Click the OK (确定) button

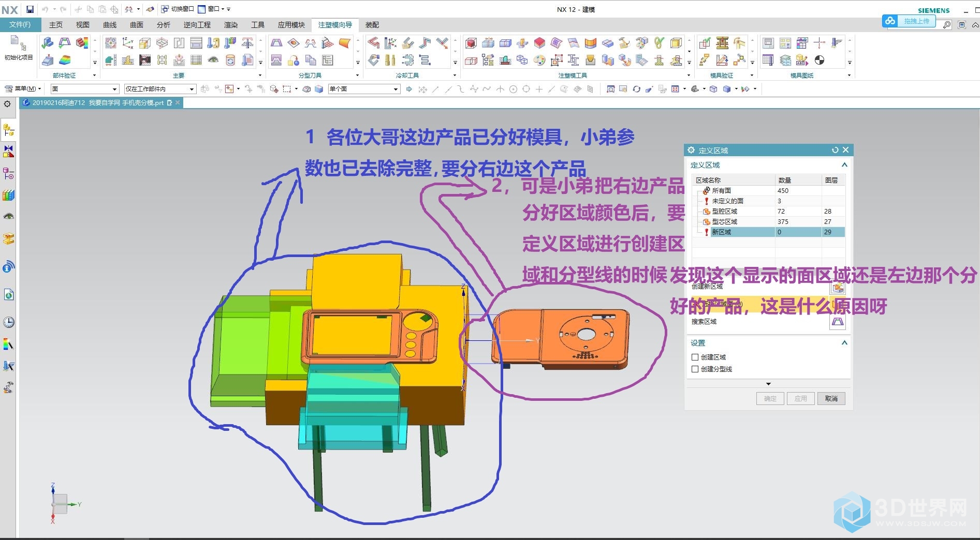(x=770, y=398)
